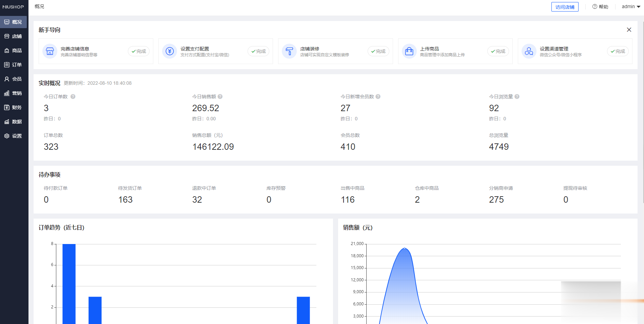Image resolution: width=644 pixels, height=324 pixels.
Task: Open the 店铺 store sidebar menu
Action: [x=14, y=36]
